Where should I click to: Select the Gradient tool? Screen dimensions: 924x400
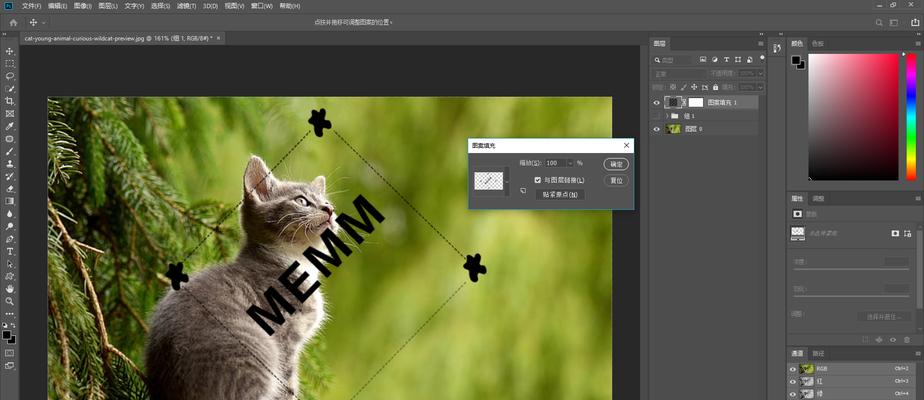click(x=9, y=201)
